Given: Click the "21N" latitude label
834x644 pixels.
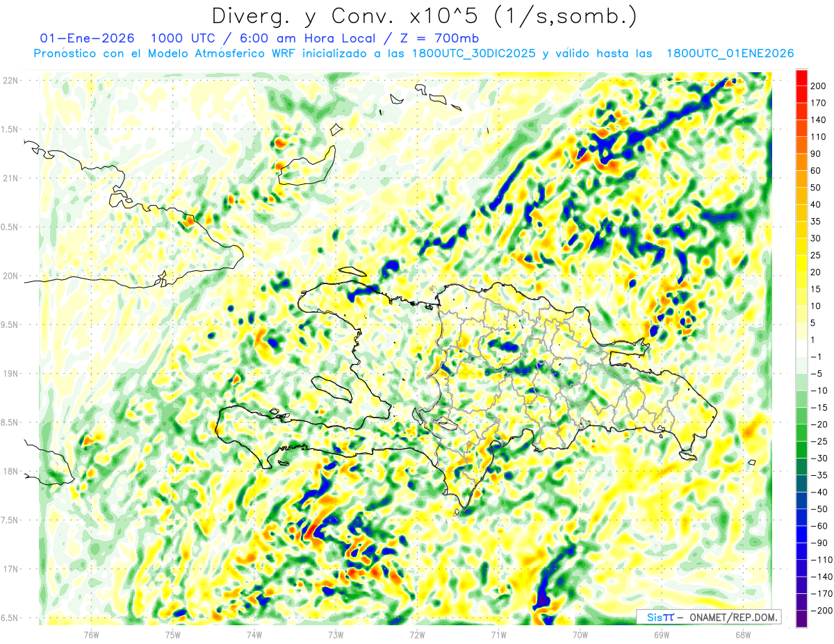Looking at the screenshot, I should coord(10,179).
